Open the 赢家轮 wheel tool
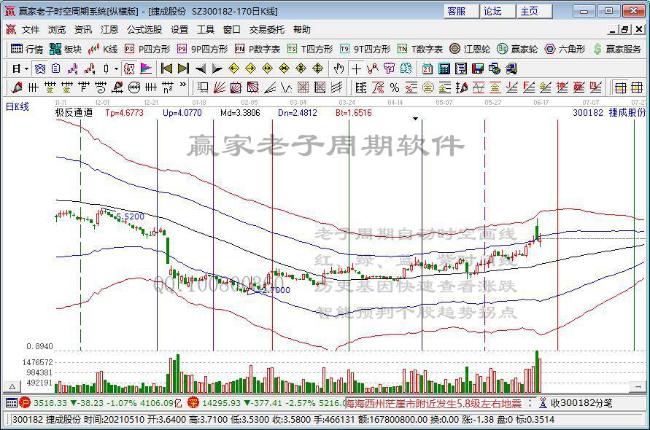 click(517, 49)
